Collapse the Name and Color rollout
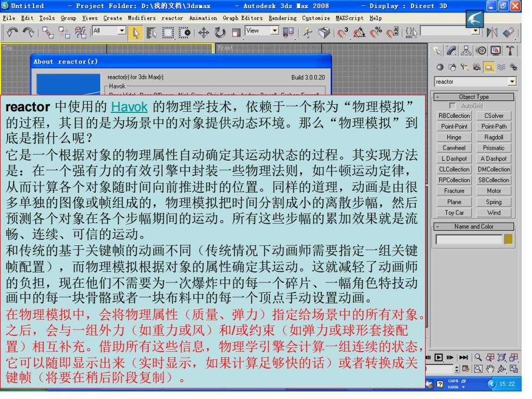Screen dimensions: 532x399 (x=474, y=227)
